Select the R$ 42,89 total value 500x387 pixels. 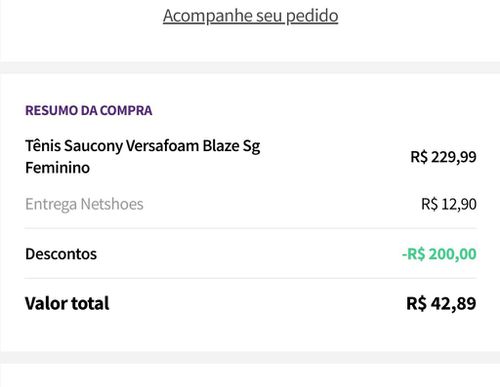pyautogui.click(x=441, y=303)
